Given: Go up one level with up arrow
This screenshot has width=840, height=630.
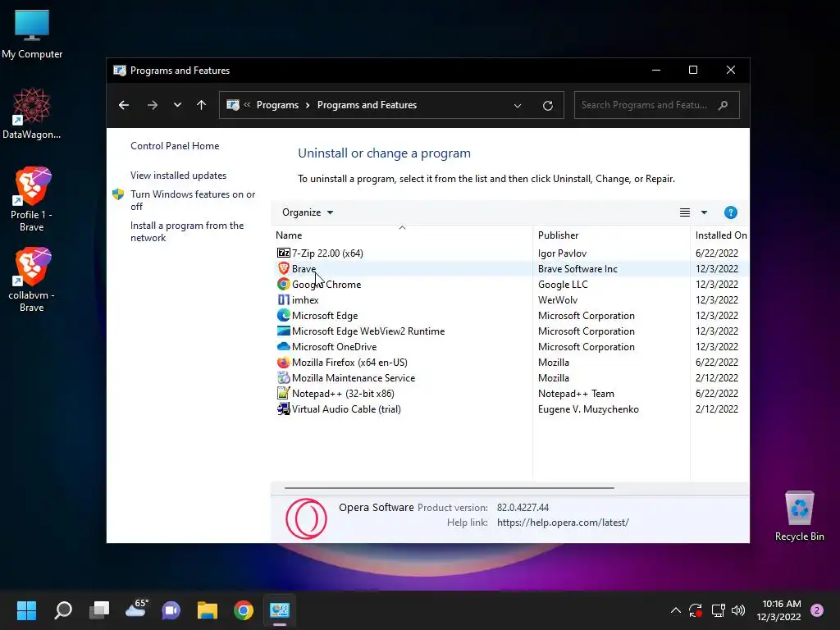Looking at the screenshot, I should tap(202, 105).
